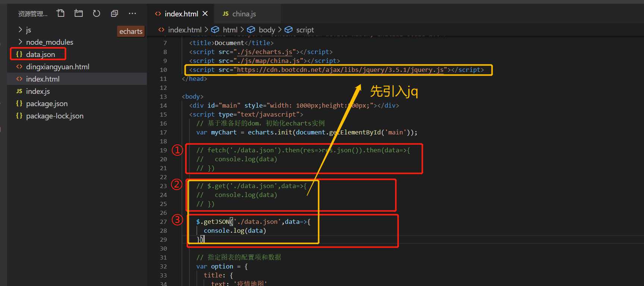Viewport: 644px width, 286px height.
Task: Click the script breadcrumb segment
Action: pos(305,30)
